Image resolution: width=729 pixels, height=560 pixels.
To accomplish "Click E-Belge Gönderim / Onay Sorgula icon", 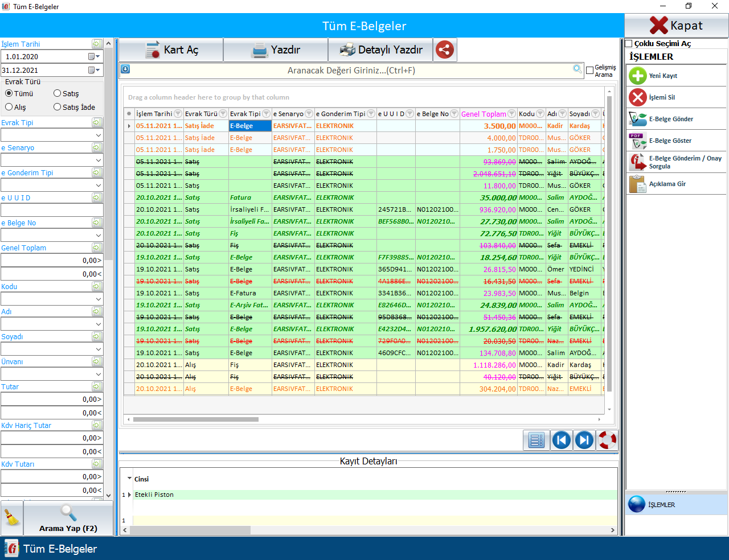I will tap(637, 162).
